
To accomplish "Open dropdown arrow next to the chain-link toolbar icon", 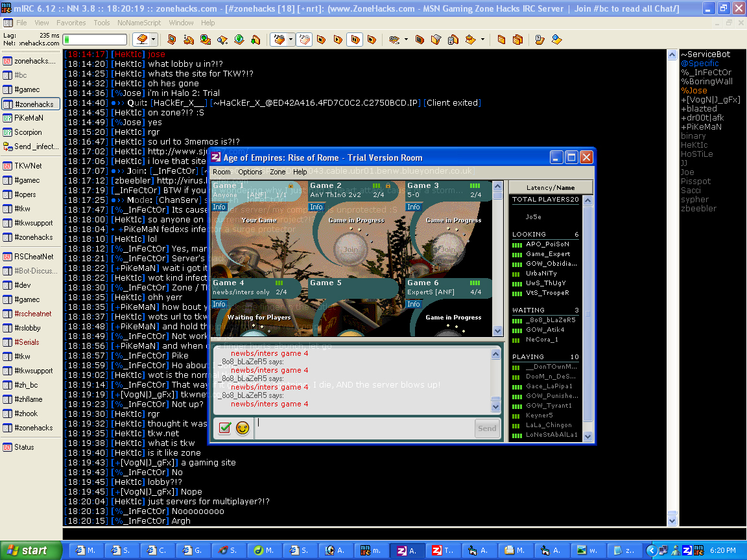I will 406,40.
